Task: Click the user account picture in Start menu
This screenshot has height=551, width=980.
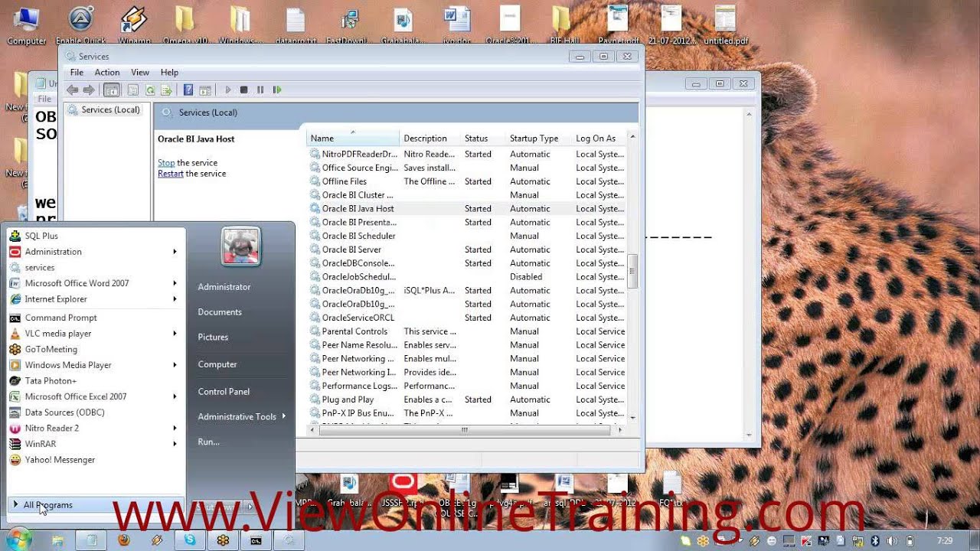Action: pyautogui.click(x=241, y=247)
